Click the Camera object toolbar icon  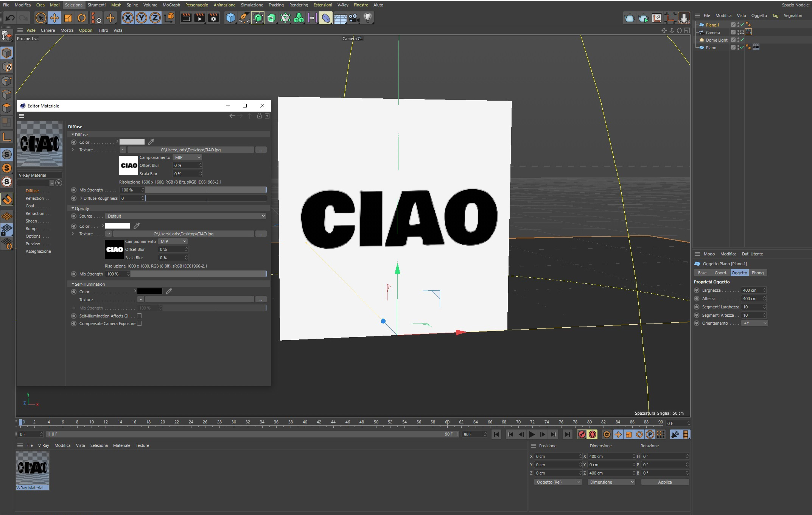(x=354, y=18)
